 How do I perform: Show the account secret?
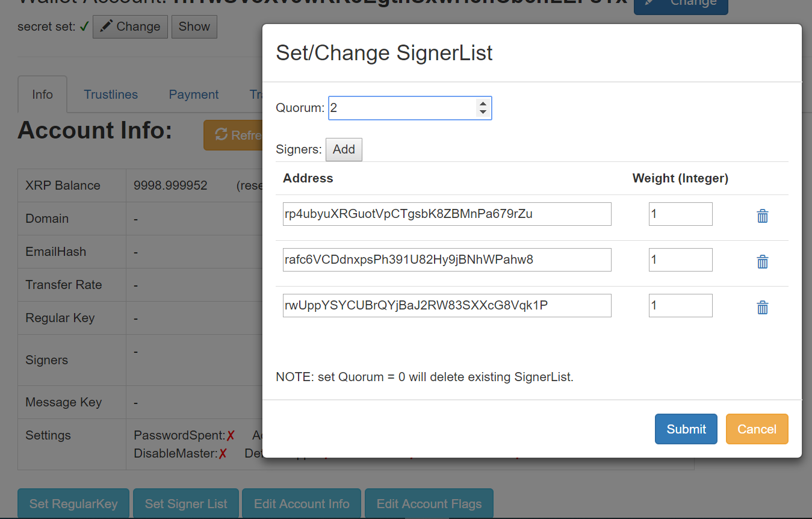click(x=194, y=26)
